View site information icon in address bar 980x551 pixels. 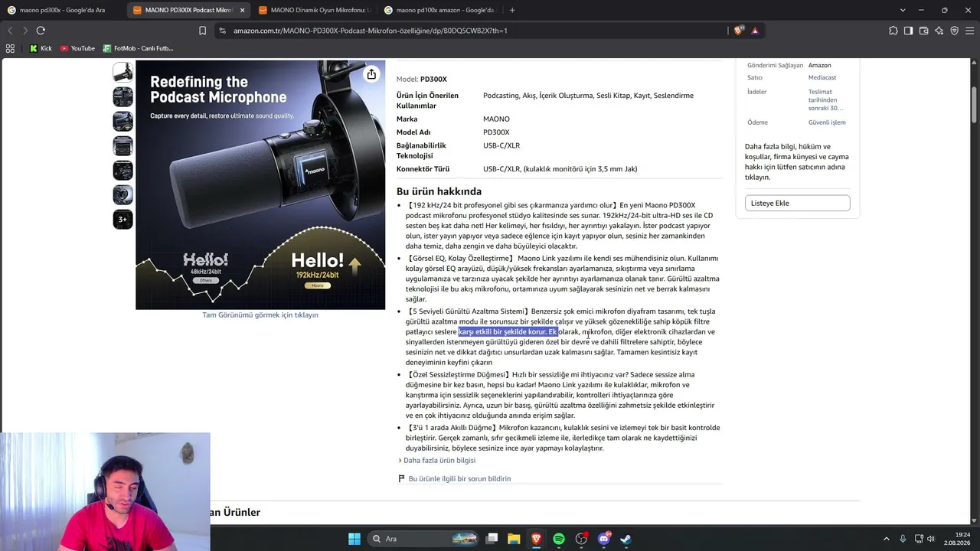coord(222,31)
